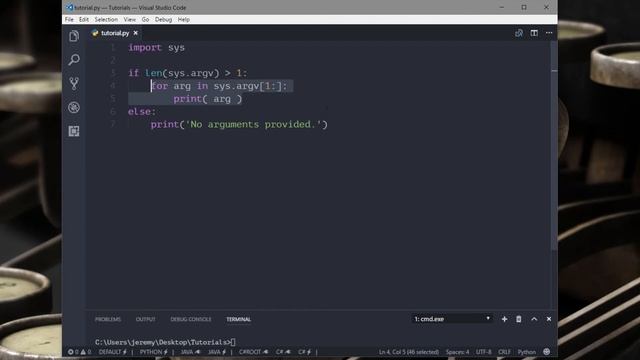This screenshot has width=640, height=360.
Task: Open the Edit menu
Action: tap(84, 20)
